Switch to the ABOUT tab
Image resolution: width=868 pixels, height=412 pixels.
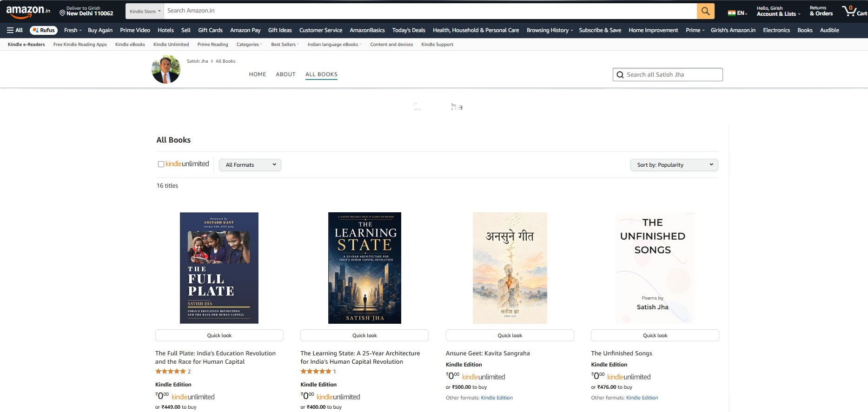point(285,74)
